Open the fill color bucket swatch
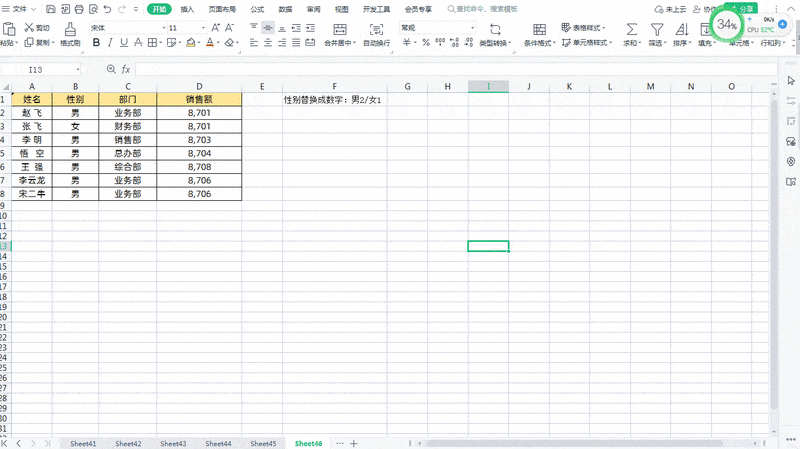Screen dimensions: 800x449 (x=191, y=43)
